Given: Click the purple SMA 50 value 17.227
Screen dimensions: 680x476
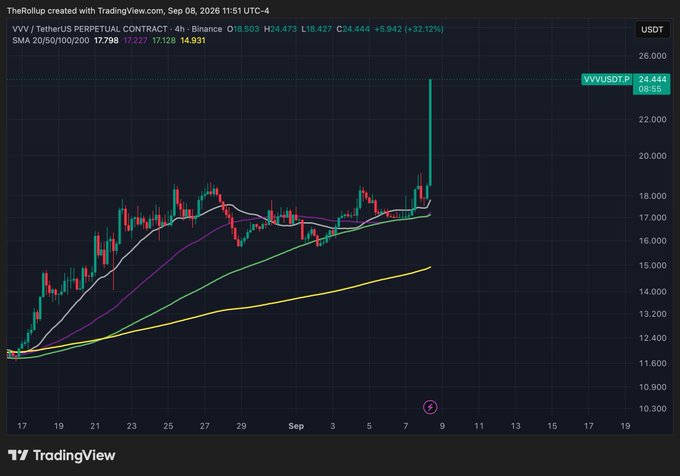Looking at the screenshot, I should coord(135,40).
